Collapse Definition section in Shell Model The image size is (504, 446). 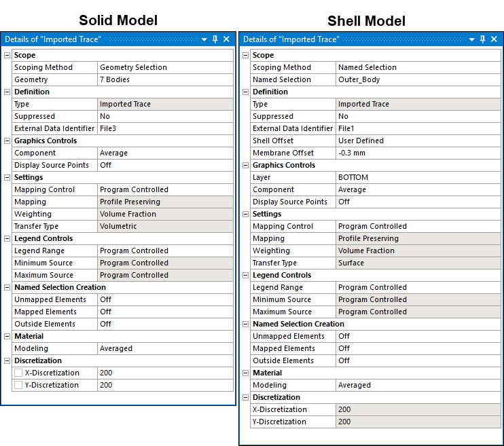(246, 92)
